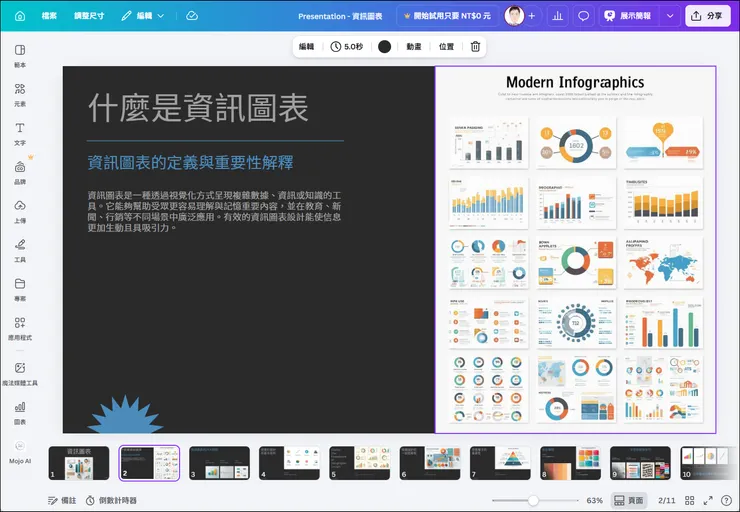This screenshot has height=512, width=740.
Task: Select page 3 thumbnail
Action: pyautogui.click(x=219, y=463)
